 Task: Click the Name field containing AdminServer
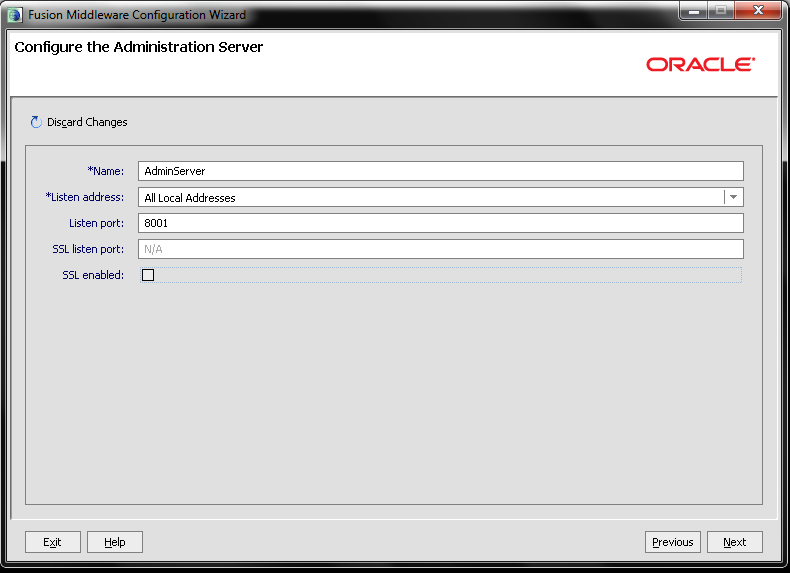[441, 171]
